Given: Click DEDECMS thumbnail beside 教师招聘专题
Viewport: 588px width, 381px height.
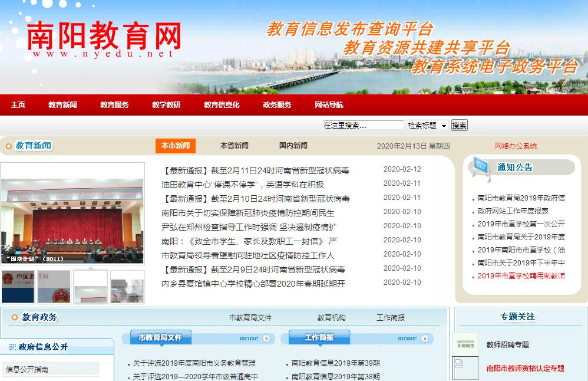Looking at the screenshot, I should click(x=465, y=344).
